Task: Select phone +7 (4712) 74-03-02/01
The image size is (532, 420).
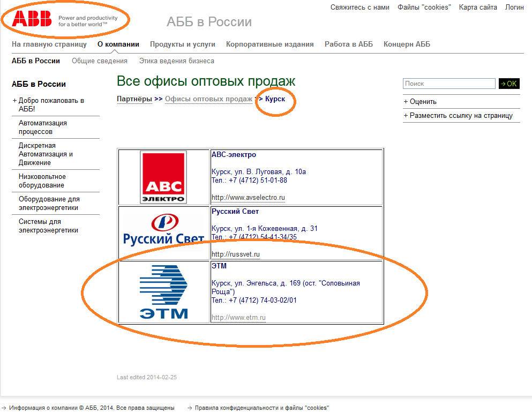Action: [263, 300]
